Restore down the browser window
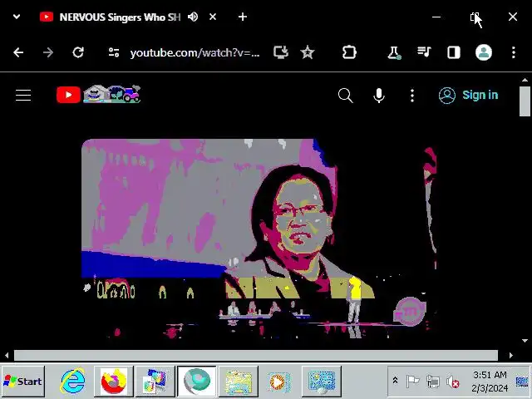Screen dimensions: 532x399 475,17
